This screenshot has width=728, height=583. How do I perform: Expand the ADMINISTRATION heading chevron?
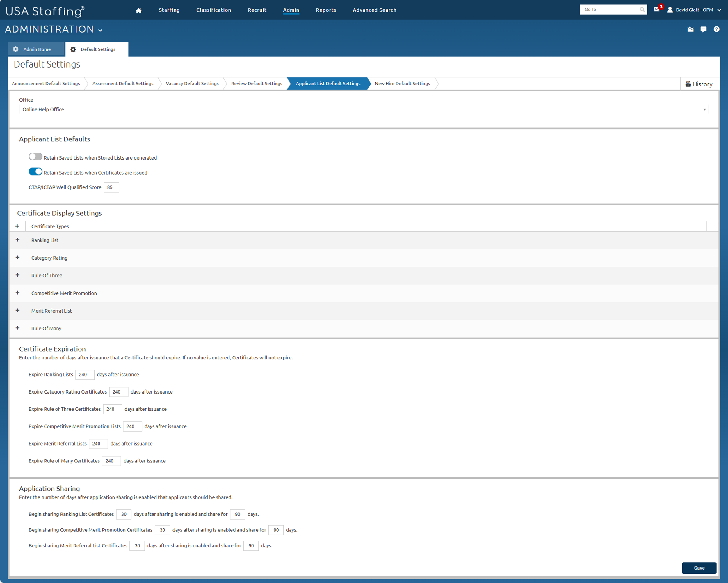point(100,31)
